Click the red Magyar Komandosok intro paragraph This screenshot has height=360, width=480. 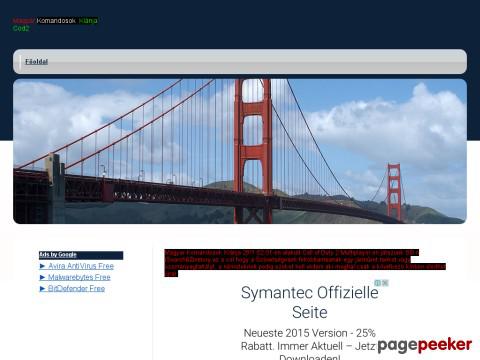point(305,263)
